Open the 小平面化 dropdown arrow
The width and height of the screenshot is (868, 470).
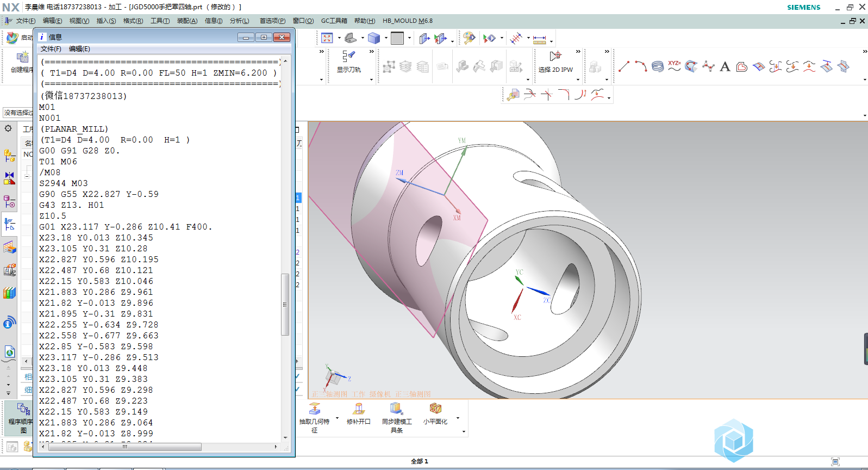458,418
